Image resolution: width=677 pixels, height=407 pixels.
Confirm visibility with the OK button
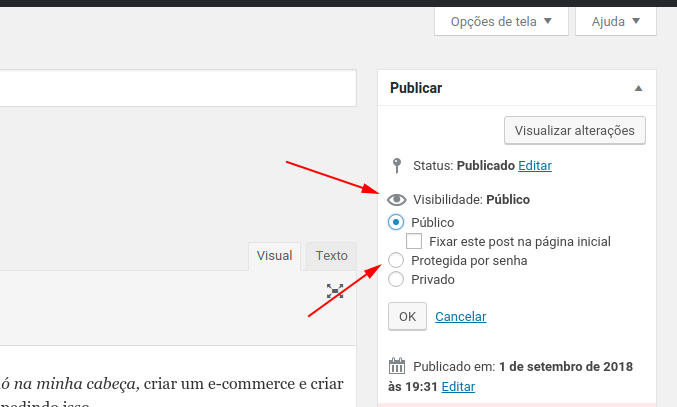[x=407, y=316]
